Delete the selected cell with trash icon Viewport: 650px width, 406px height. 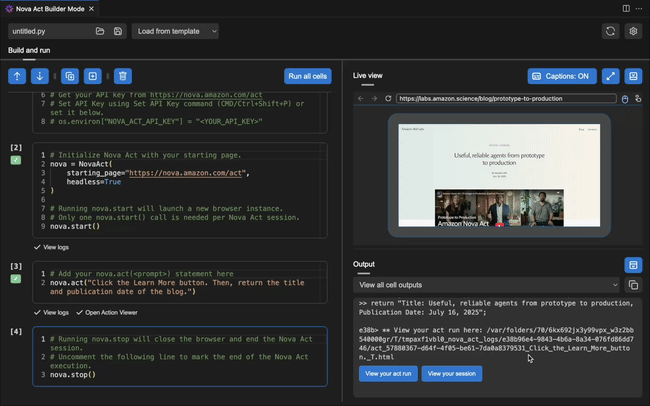pyautogui.click(x=123, y=76)
